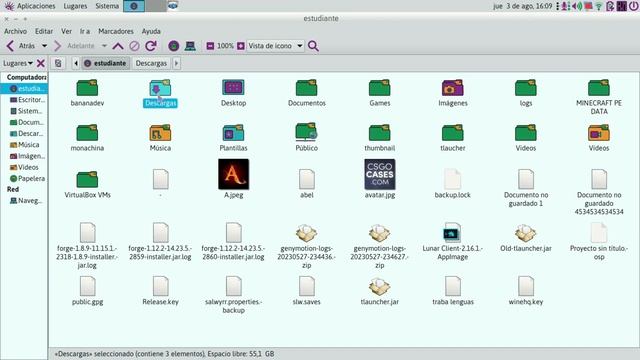Click the power icon in top panel
This screenshot has width=640, height=360.
click(x=634, y=6)
